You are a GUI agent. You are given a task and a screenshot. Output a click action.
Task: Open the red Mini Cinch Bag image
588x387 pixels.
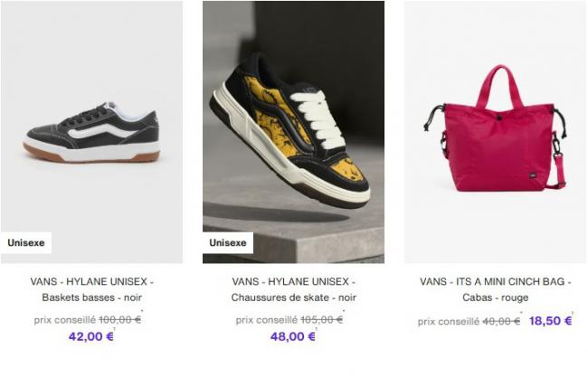coord(496,132)
